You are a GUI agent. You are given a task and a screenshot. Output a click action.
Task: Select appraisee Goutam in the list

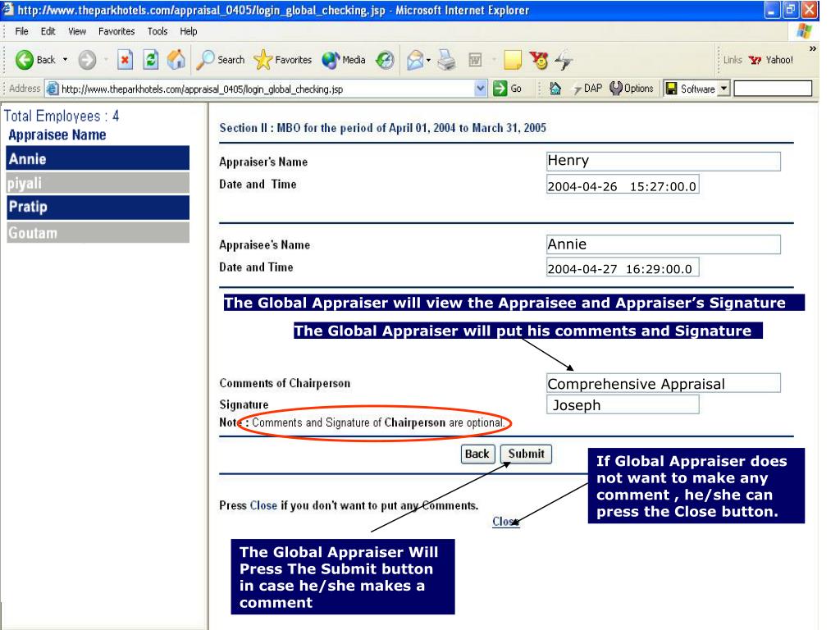click(98, 232)
